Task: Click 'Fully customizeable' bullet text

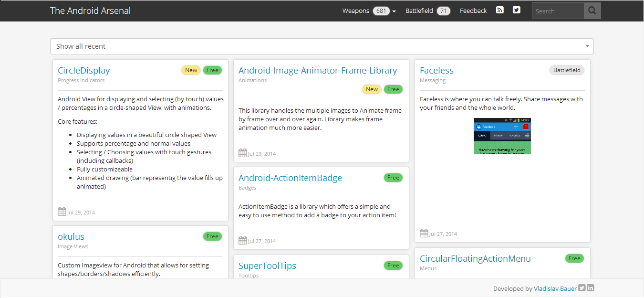Action: [x=104, y=169]
